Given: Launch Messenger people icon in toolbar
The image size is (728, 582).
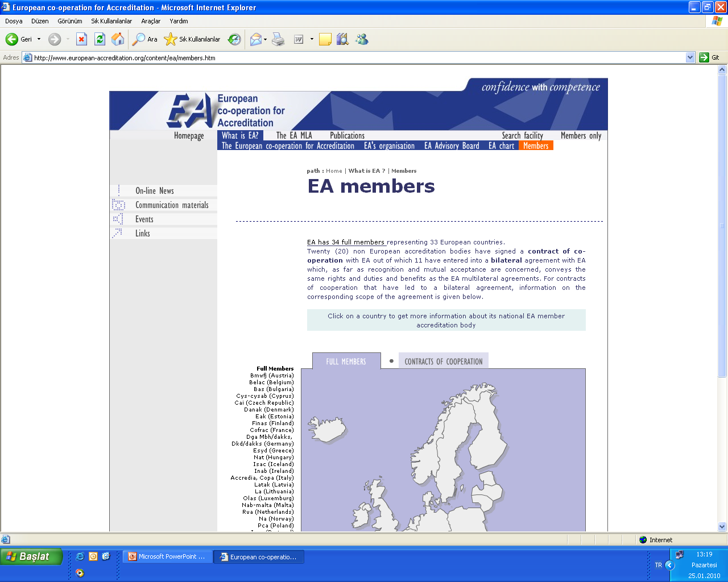Looking at the screenshot, I should [x=362, y=39].
